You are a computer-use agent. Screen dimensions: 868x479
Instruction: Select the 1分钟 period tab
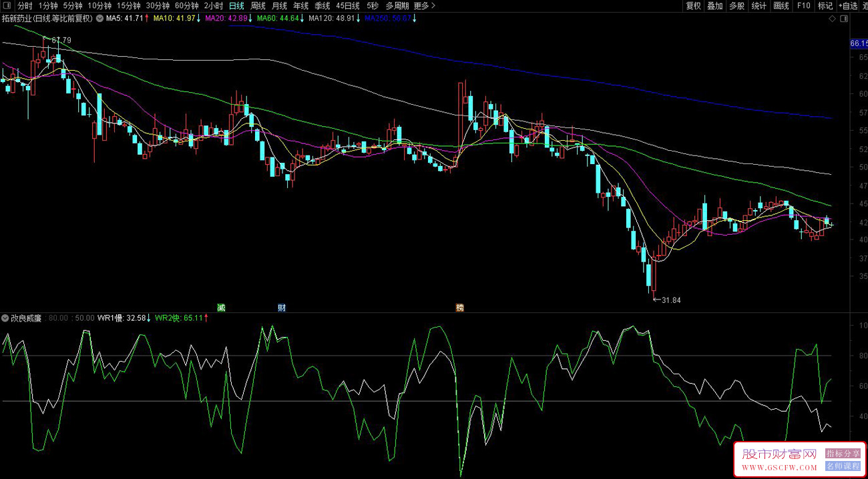(48, 6)
